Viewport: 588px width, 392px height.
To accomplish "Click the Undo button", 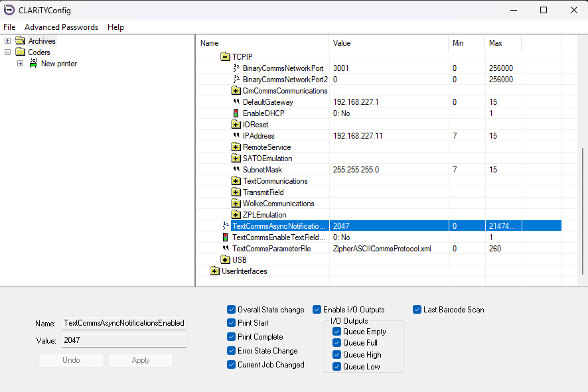I will pos(71,360).
